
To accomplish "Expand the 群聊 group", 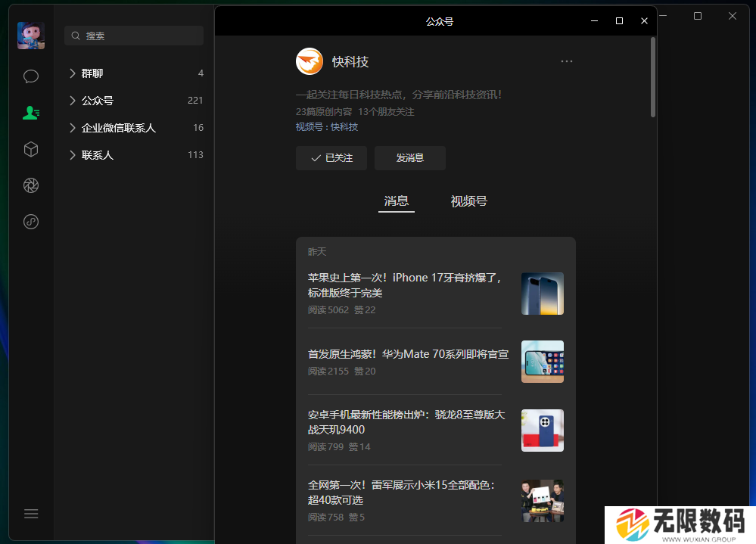I will click(133, 73).
